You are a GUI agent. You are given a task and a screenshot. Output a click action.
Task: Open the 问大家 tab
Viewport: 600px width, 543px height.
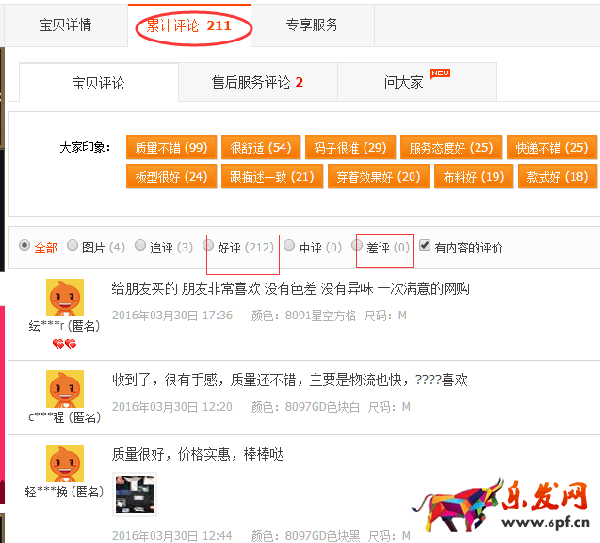click(404, 82)
